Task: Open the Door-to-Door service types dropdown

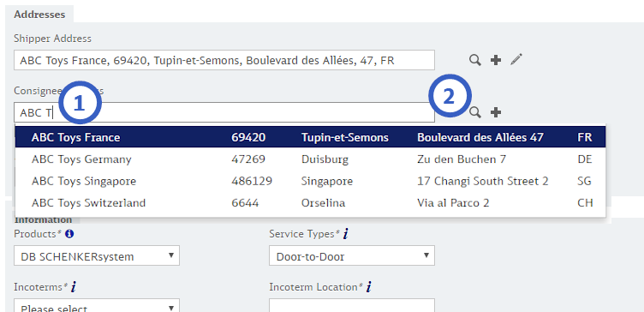Action: pos(352,256)
